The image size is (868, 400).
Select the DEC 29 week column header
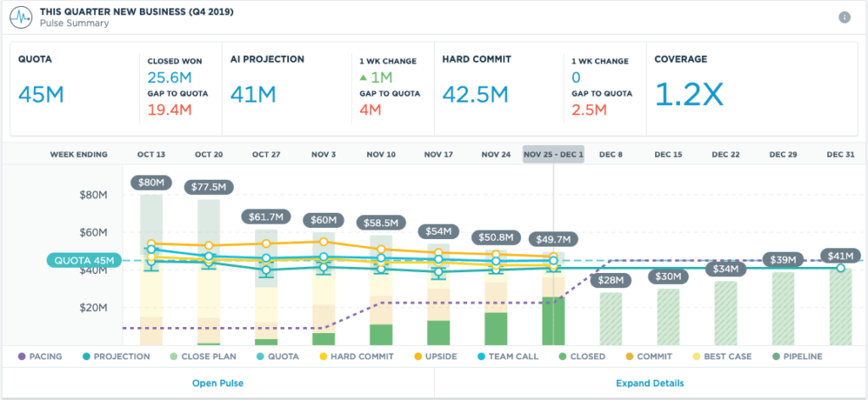click(784, 154)
